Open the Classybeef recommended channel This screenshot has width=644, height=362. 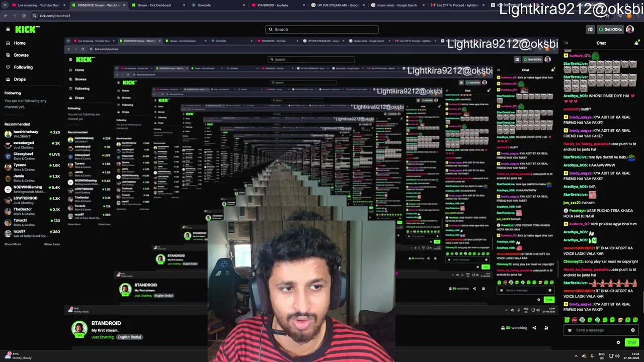32,156
